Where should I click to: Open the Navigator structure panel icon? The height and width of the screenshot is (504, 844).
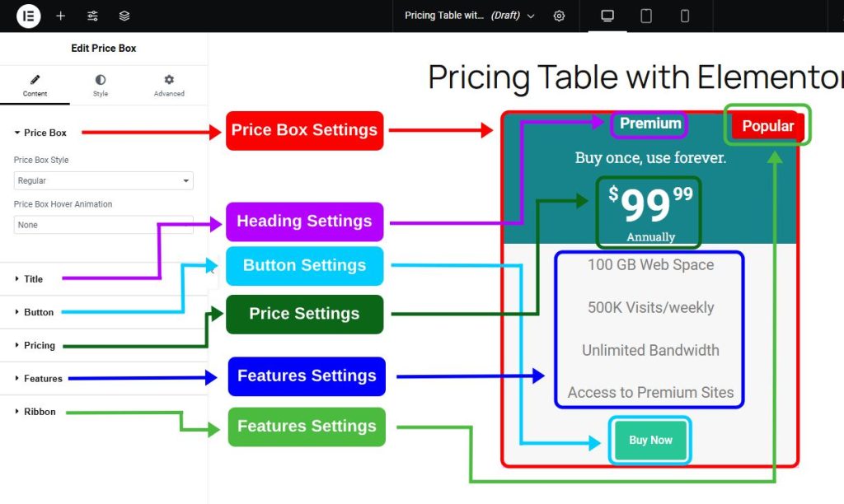point(124,16)
